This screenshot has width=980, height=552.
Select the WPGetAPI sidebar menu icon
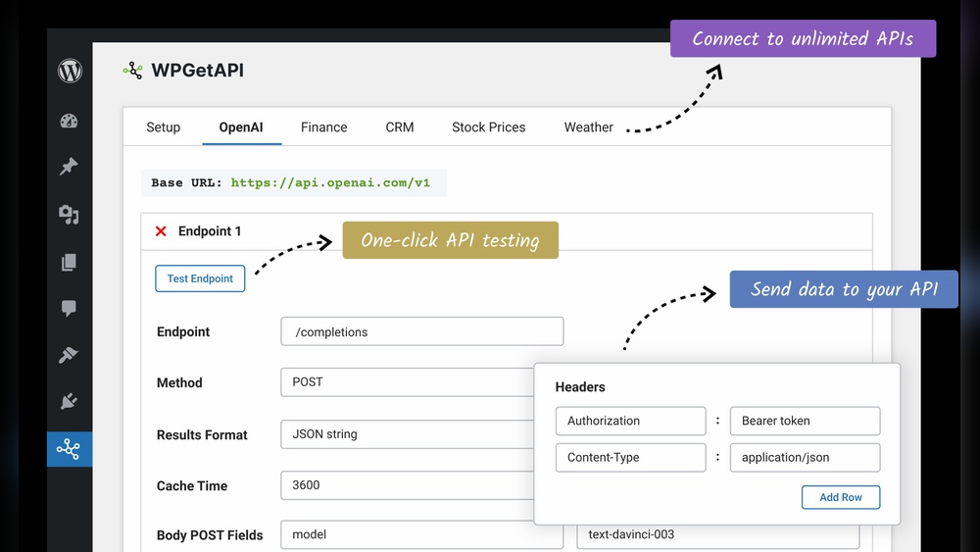click(x=69, y=449)
